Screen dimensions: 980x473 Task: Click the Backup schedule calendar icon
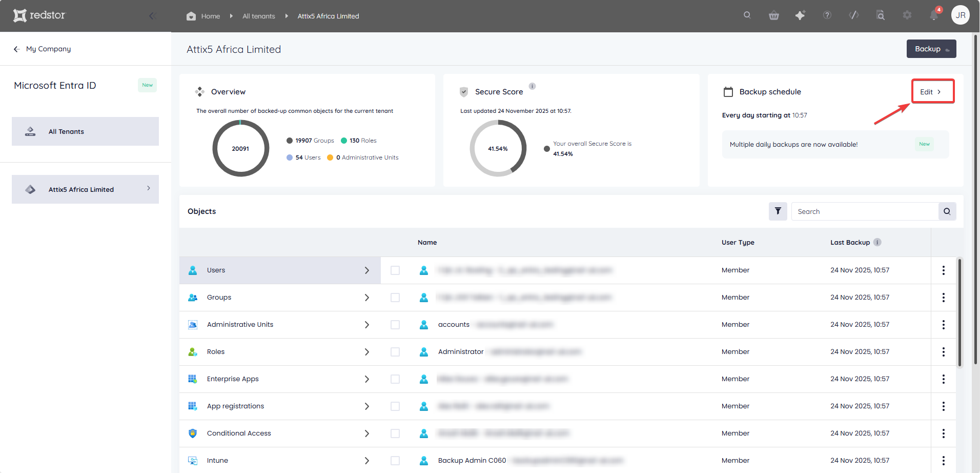tap(728, 92)
